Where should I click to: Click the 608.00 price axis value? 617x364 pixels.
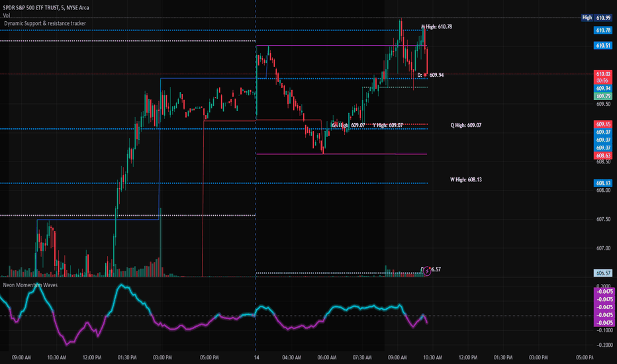pos(603,191)
